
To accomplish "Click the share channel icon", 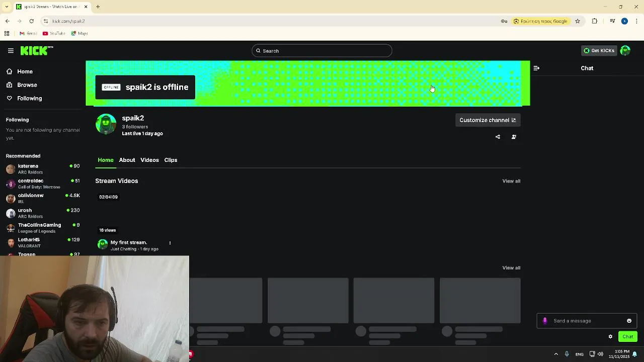I will click(x=498, y=137).
